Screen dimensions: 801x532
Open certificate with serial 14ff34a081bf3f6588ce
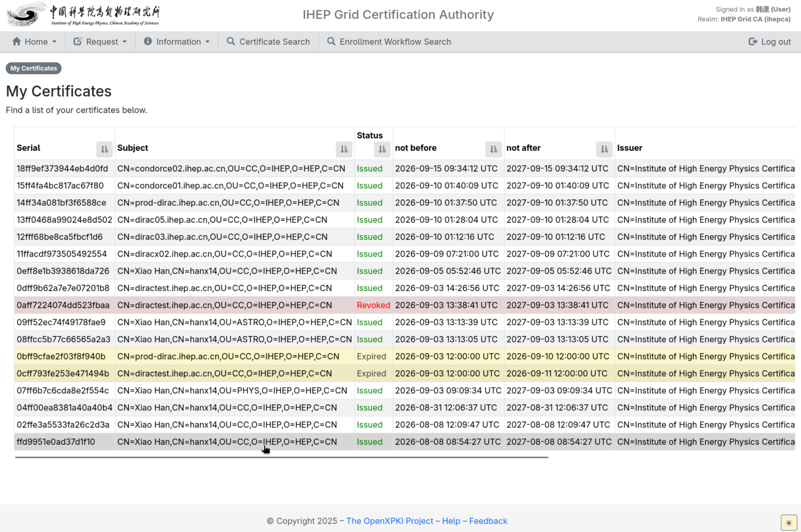tap(61, 202)
